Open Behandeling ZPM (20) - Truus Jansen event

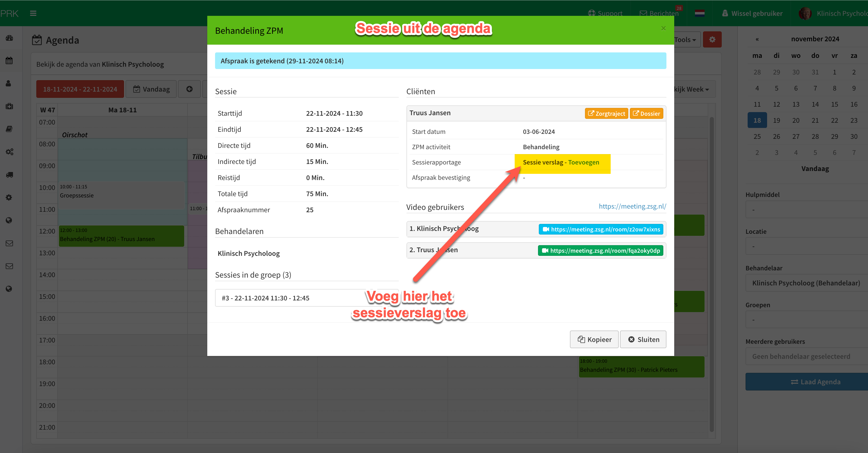click(122, 236)
